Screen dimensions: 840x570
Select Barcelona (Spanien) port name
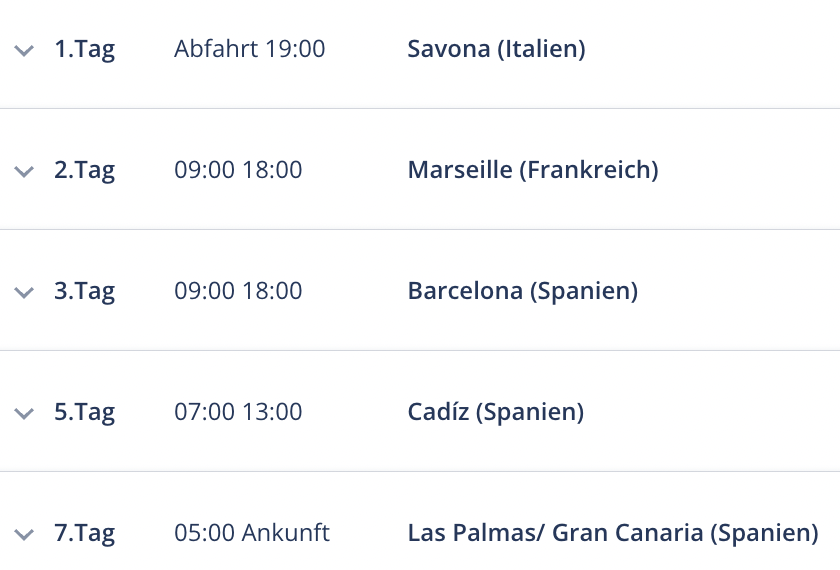[523, 291]
